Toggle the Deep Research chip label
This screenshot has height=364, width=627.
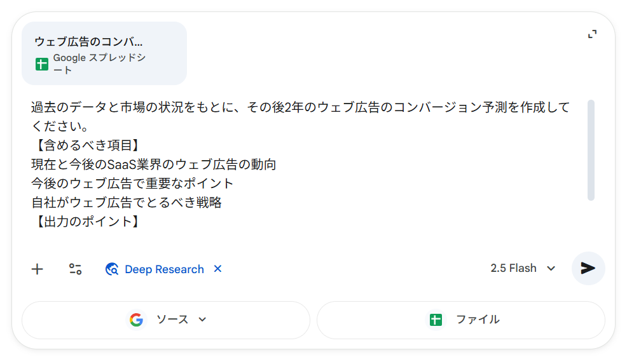point(164,269)
